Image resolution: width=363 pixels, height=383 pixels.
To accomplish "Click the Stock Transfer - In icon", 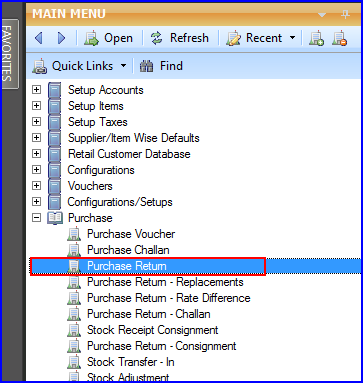I will (x=74, y=362).
